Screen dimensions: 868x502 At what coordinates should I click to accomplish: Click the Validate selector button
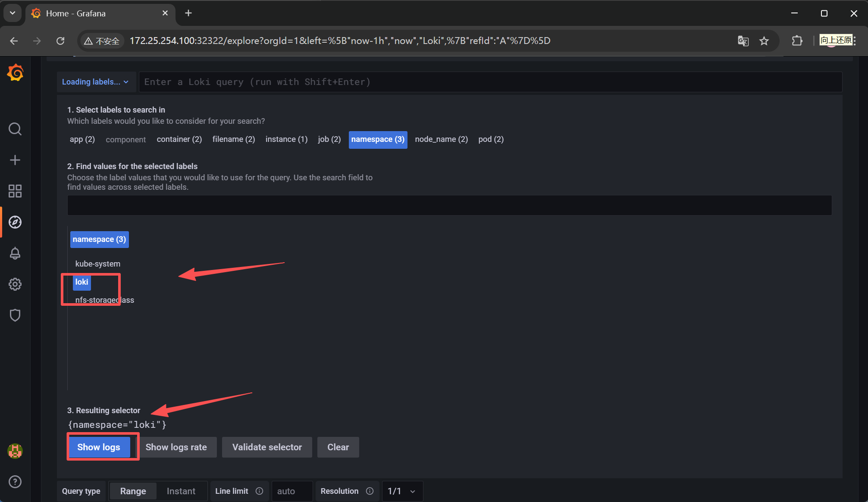click(267, 447)
